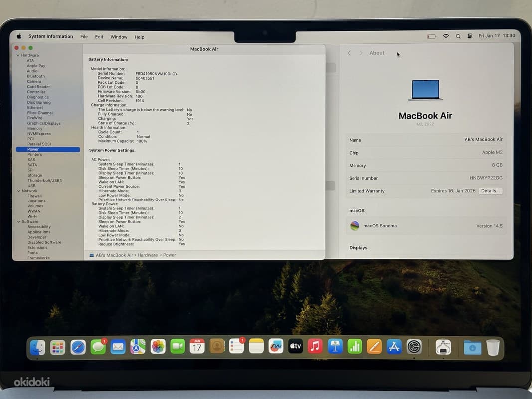Viewport: 532px width, 399px height.
Task: Launch Apple TV from the Dock
Action: (296, 347)
